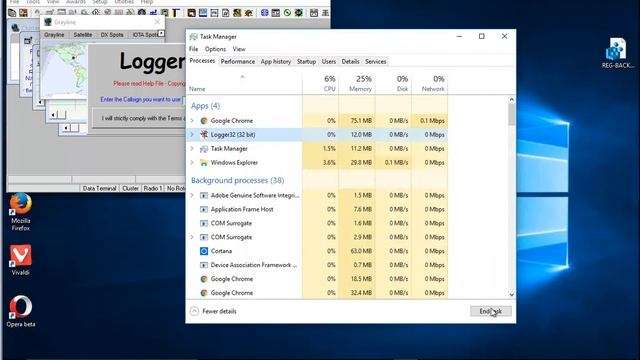Click the Grayline tab strip scroll arrow
The width and height of the screenshot is (640, 360).
point(161,33)
